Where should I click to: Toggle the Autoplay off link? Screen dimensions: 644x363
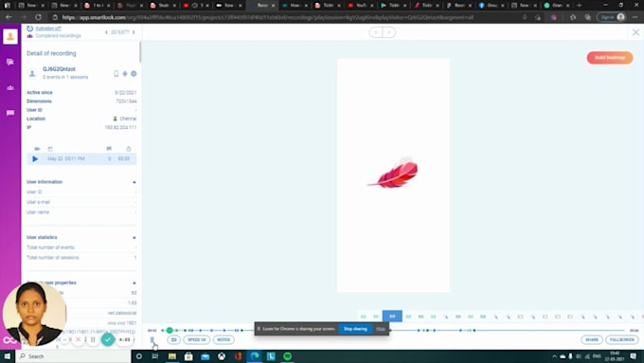[x=48, y=28]
